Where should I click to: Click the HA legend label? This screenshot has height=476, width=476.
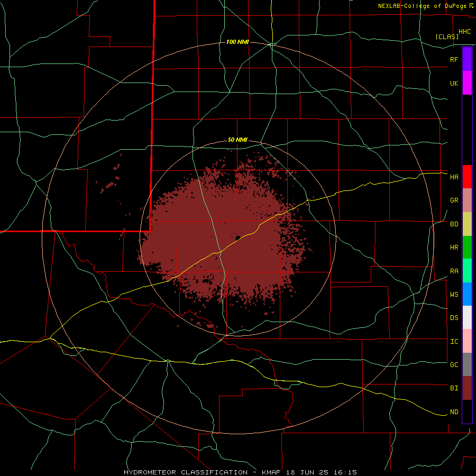tap(454, 177)
